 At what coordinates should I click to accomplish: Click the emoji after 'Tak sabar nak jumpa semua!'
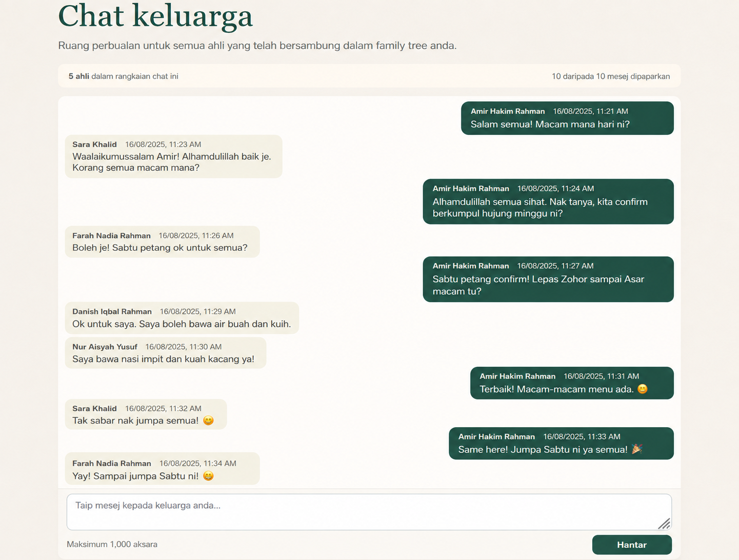coord(208,421)
